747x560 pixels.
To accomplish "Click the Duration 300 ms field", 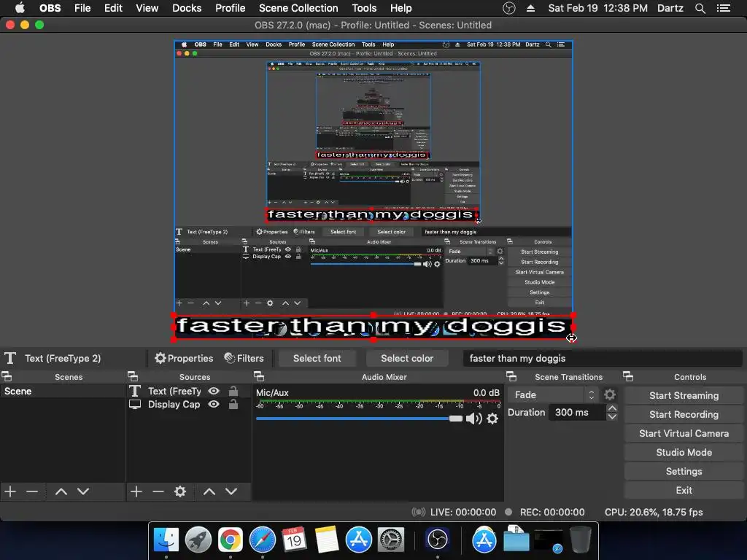I will coord(577,413).
